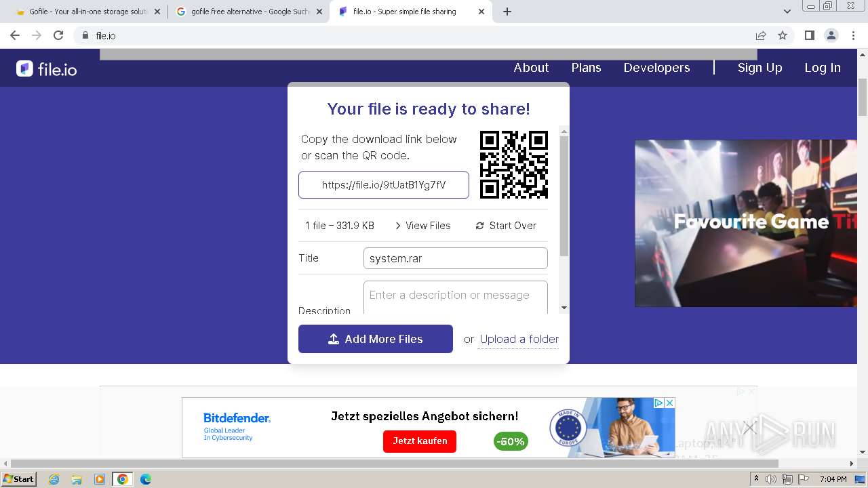Reload the page with refresh icon
Viewport: 868px width, 488px height.
(x=58, y=35)
